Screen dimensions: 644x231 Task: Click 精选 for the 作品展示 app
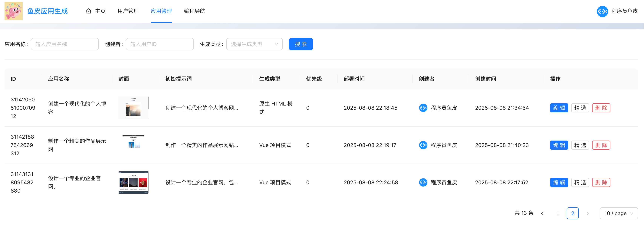pyautogui.click(x=580, y=145)
